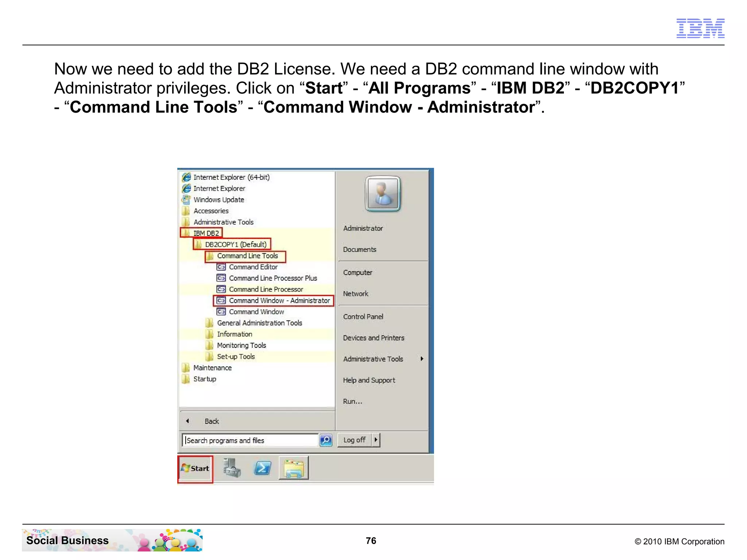This screenshot has height=560, width=747.
Task: Launch Command Line Processor Plus
Action: [267, 278]
